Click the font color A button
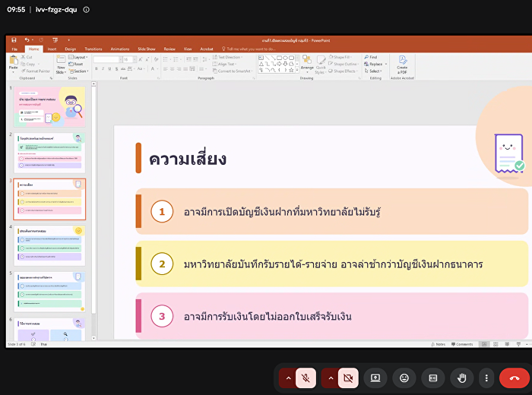This screenshot has width=532, height=395. point(154,69)
